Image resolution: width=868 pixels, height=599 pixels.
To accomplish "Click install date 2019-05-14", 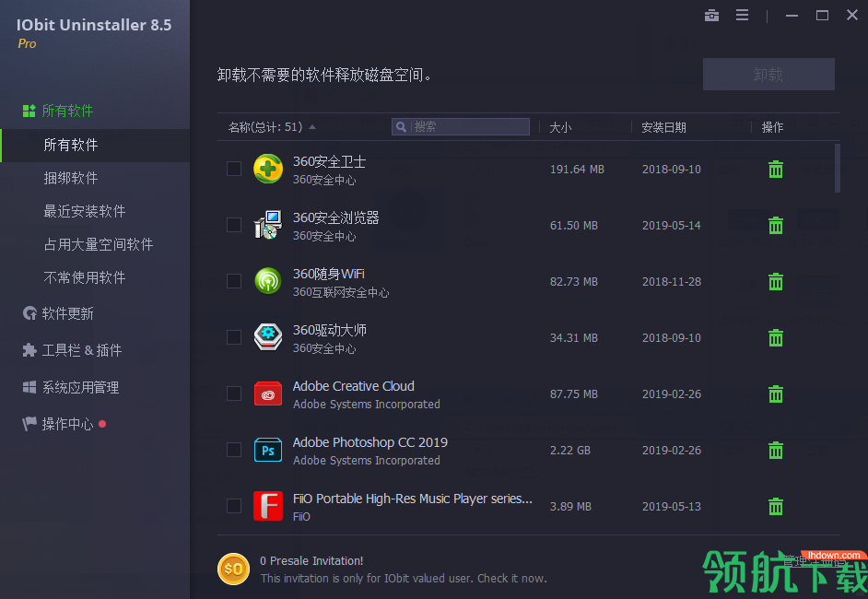I will tap(672, 226).
